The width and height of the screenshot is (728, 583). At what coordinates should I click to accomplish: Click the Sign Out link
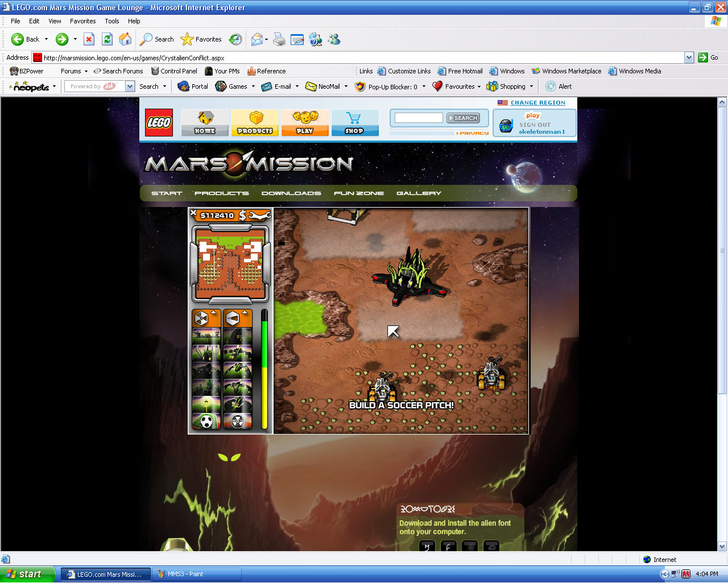click(x=535, y=125)
